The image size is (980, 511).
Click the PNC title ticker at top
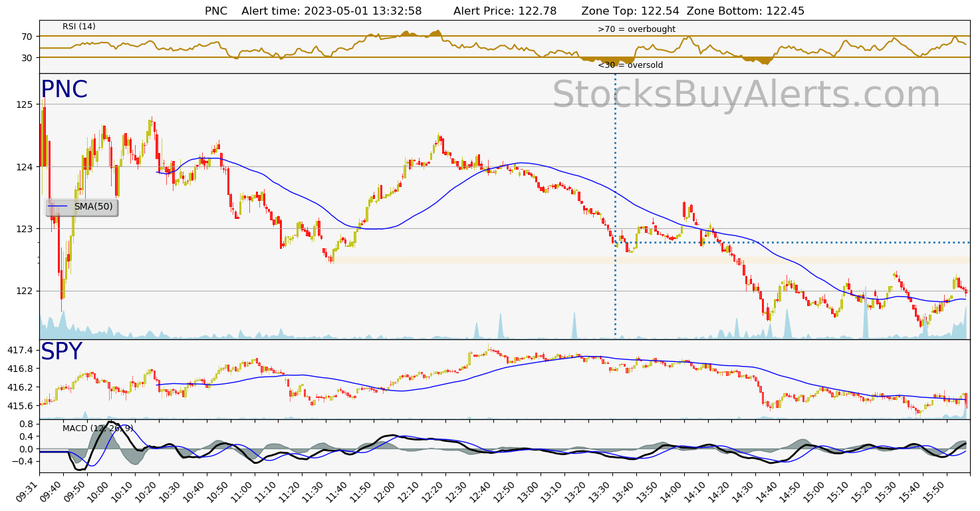point(216,11)
